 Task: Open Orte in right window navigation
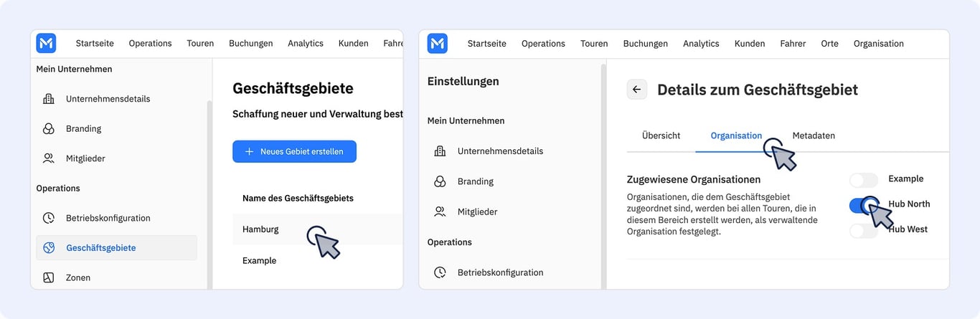click(830, 43)
